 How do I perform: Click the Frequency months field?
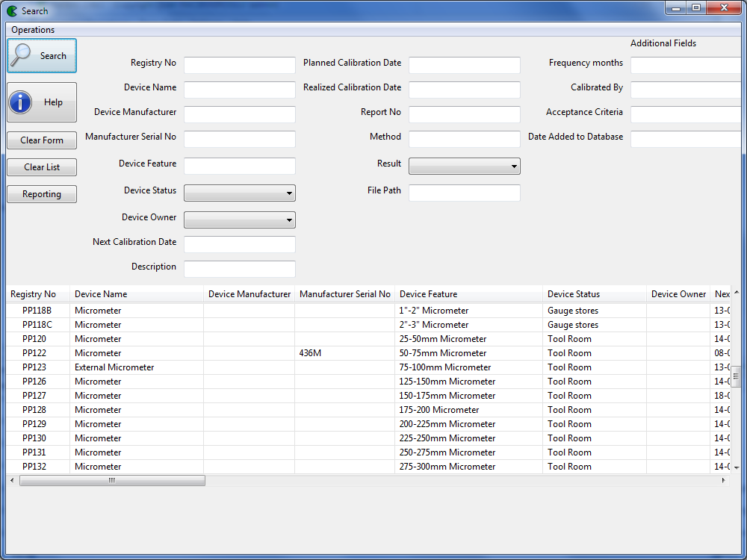(685, 65)
